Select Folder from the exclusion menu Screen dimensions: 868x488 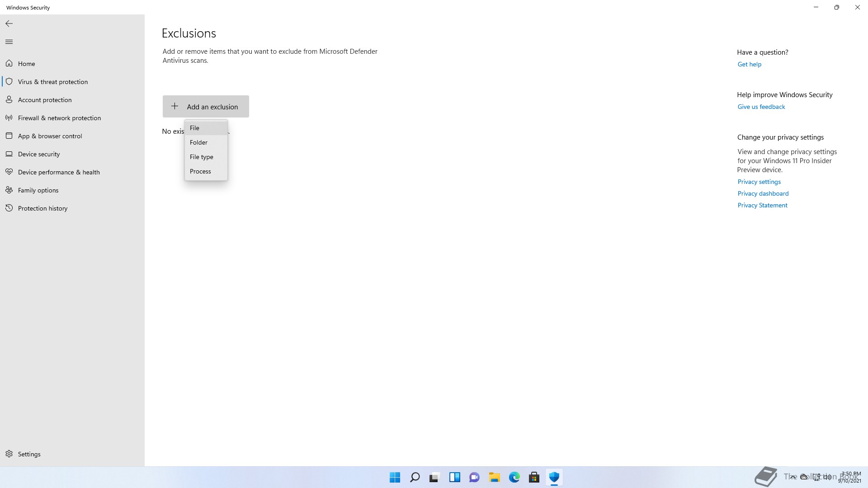tap(206, 142)
